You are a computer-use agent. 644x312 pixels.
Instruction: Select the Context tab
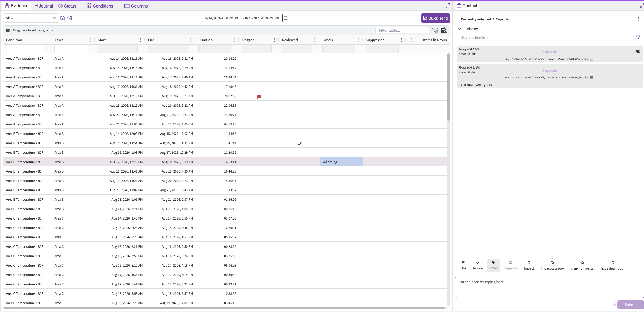point(467,6)
